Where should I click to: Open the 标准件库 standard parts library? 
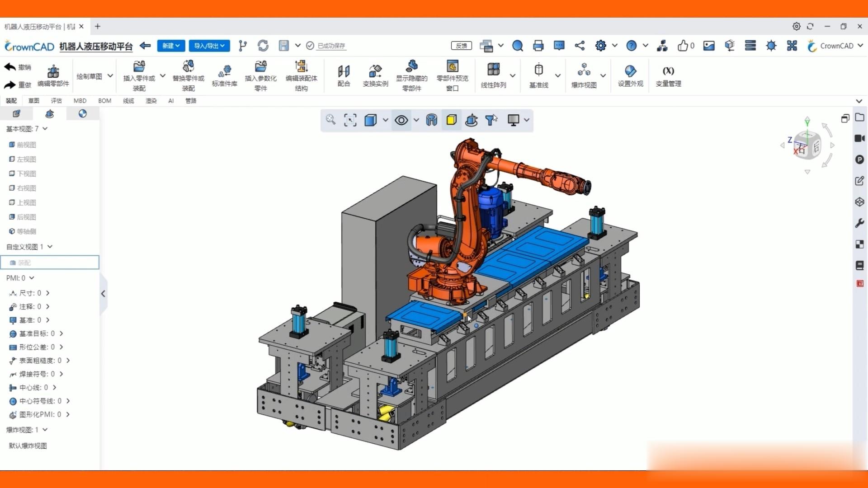(225, 71)
